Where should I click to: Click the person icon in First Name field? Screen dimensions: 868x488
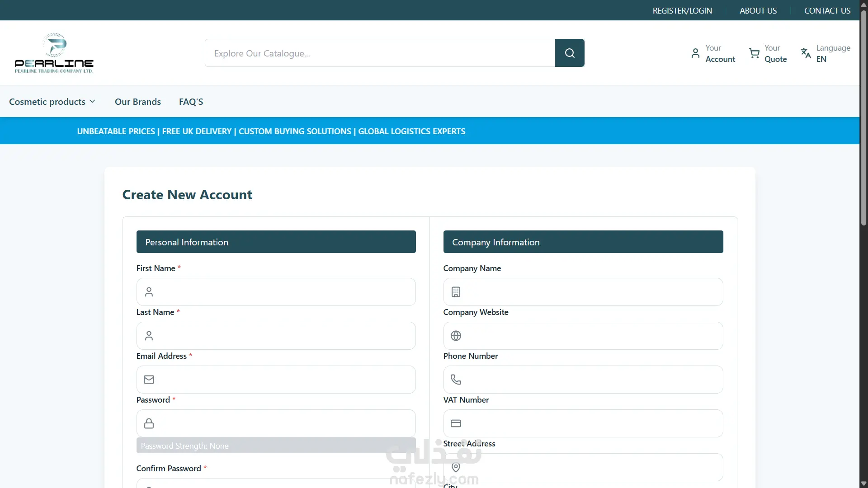tap(149, 292)
